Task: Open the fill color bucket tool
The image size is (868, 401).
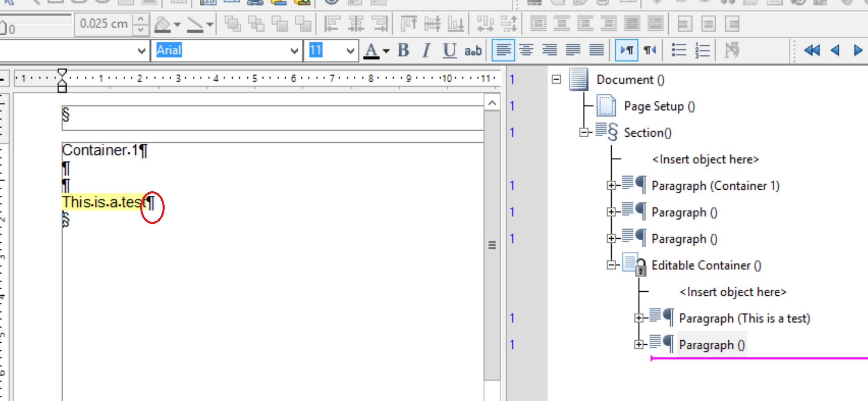Action: 163,24
